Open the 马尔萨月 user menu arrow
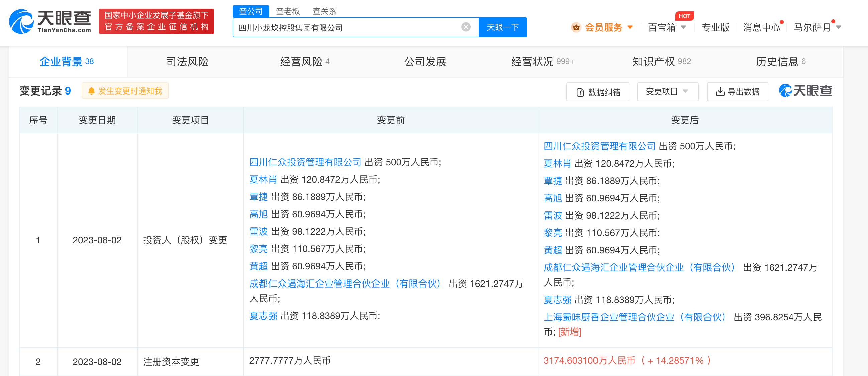This screenshot has width=868, height=376. (838, 27)
